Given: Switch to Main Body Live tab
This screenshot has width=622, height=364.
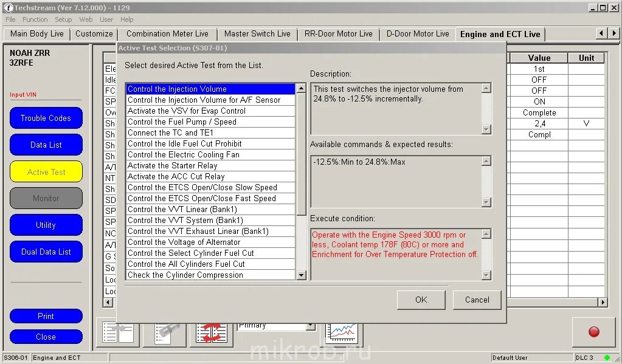Looking at the screenshot, I should 37,34.
